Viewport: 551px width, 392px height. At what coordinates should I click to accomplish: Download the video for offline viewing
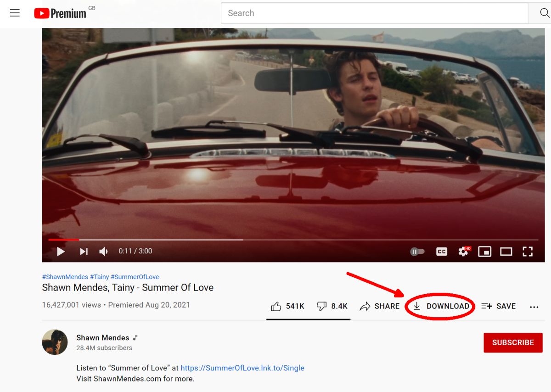coord(441,306)
